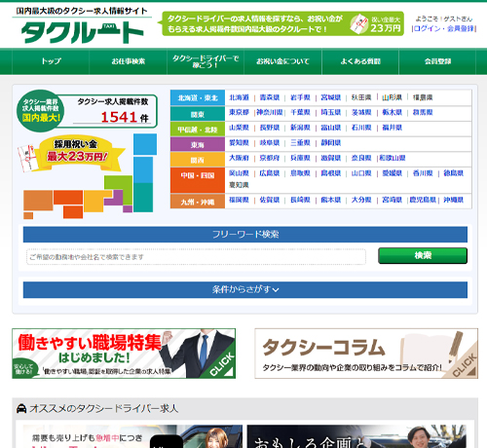Click 広島県 prefecture link
The image size is (487, 448).
pyautogui.click(x=270, y=173)
